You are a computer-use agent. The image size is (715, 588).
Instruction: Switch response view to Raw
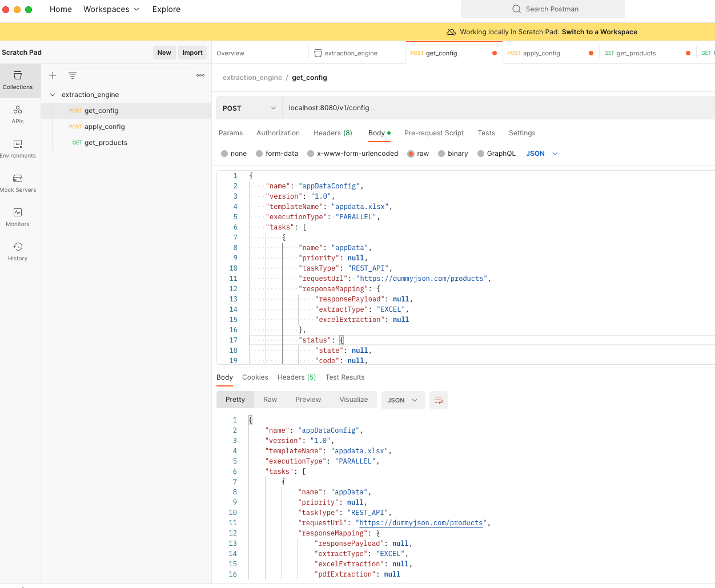(x=270, y=400)
